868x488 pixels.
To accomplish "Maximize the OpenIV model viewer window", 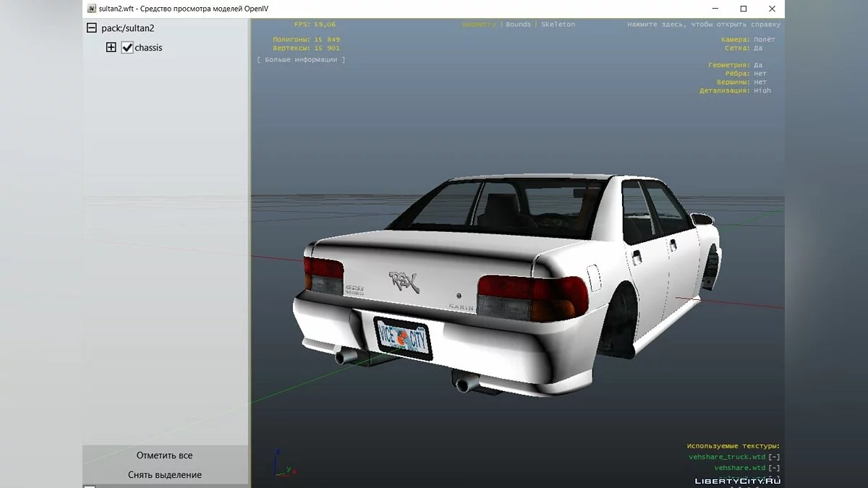I will pyautogui.click(x=743, y=9).
